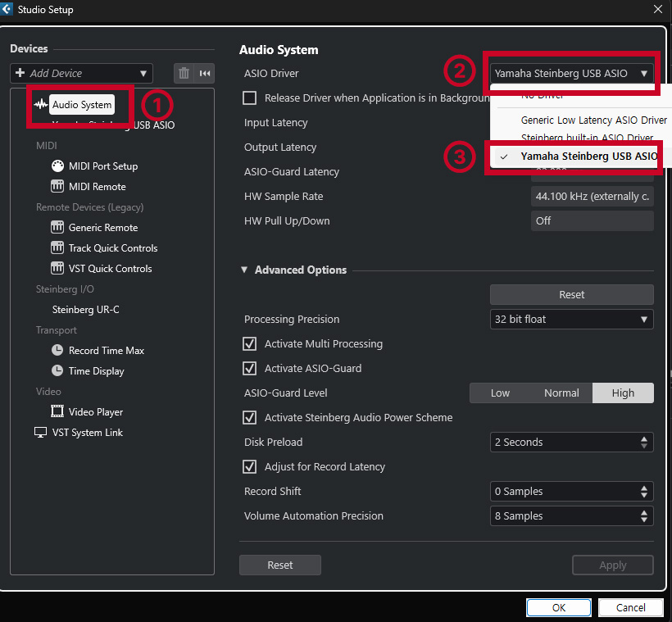
Task: Set ASIO-Guard Level to Normal
Action: (x=561, y=393)
